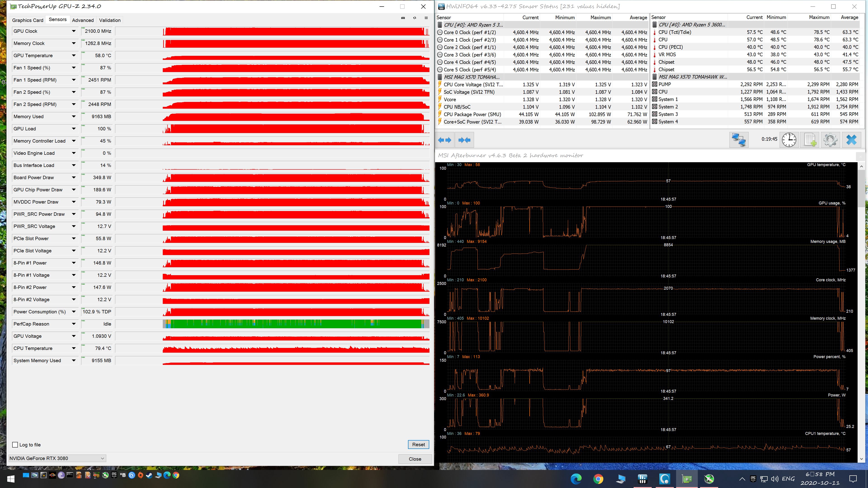Select the PUMP fan speed row
Screen dimensions: 868x488
point(755,84)
